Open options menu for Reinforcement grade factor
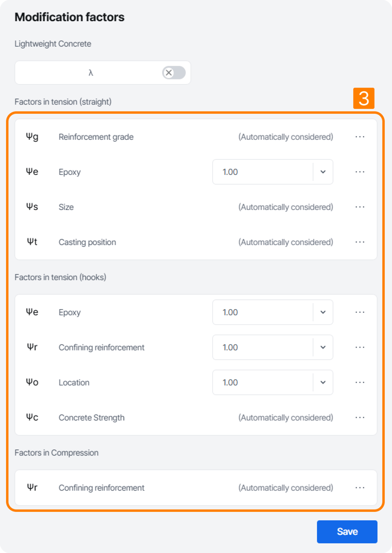Image resolution: width=392 pixels, height=553 pixels. 360,137
